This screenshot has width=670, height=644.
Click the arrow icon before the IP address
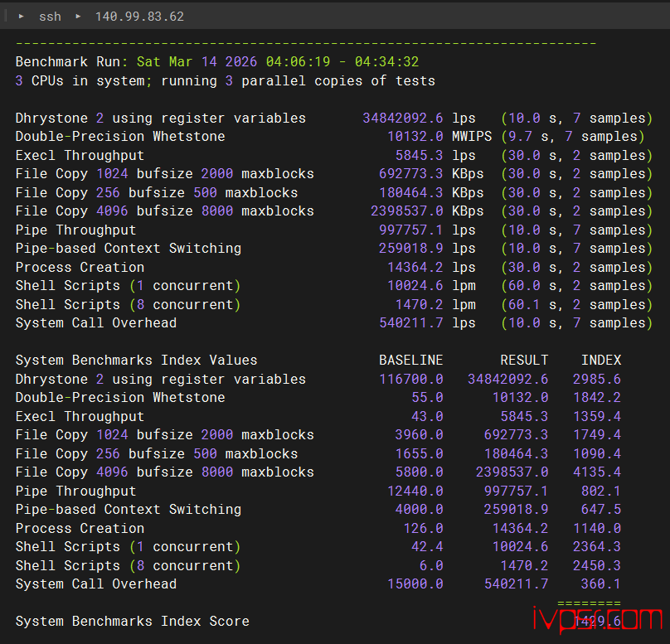pyautogui.click(x=79, y=17)
